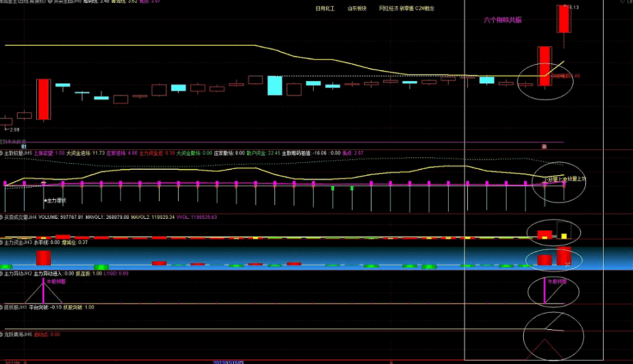633x364 pixels.
Task: Click the 上涨欲望: 1.00 value
Action: (x=49, y=153)
